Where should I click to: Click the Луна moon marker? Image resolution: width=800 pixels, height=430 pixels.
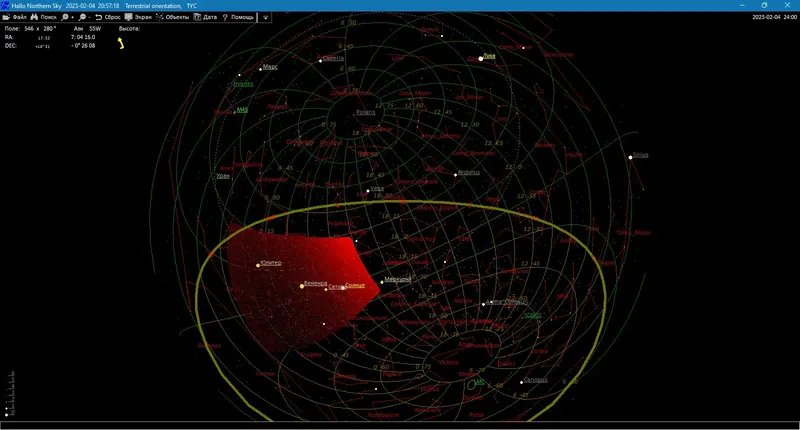point(481,59)
